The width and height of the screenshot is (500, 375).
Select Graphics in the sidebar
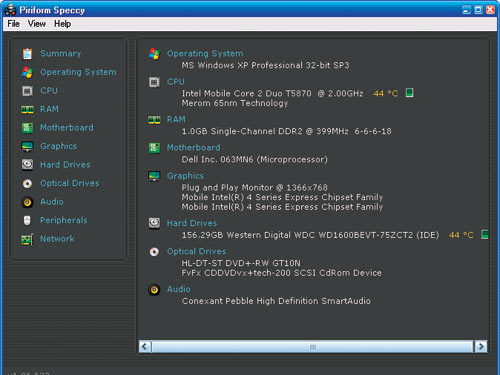pyautogui.click(x=59, y=146)
